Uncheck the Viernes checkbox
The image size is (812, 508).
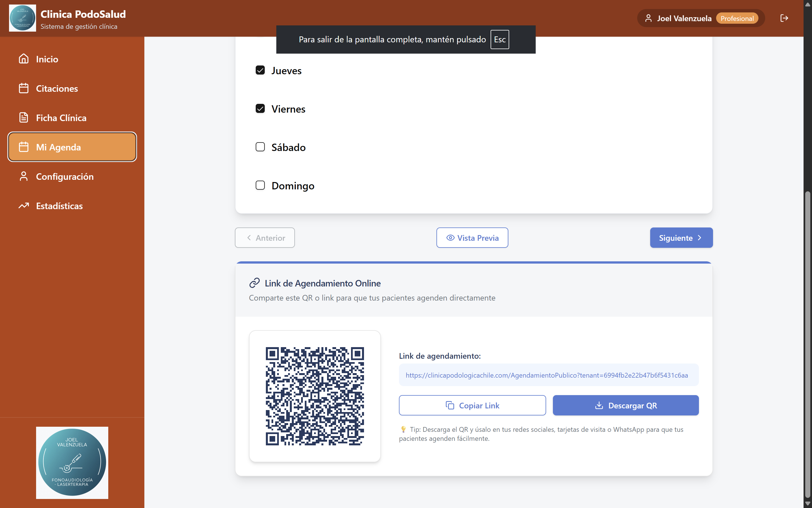point(260,109)
